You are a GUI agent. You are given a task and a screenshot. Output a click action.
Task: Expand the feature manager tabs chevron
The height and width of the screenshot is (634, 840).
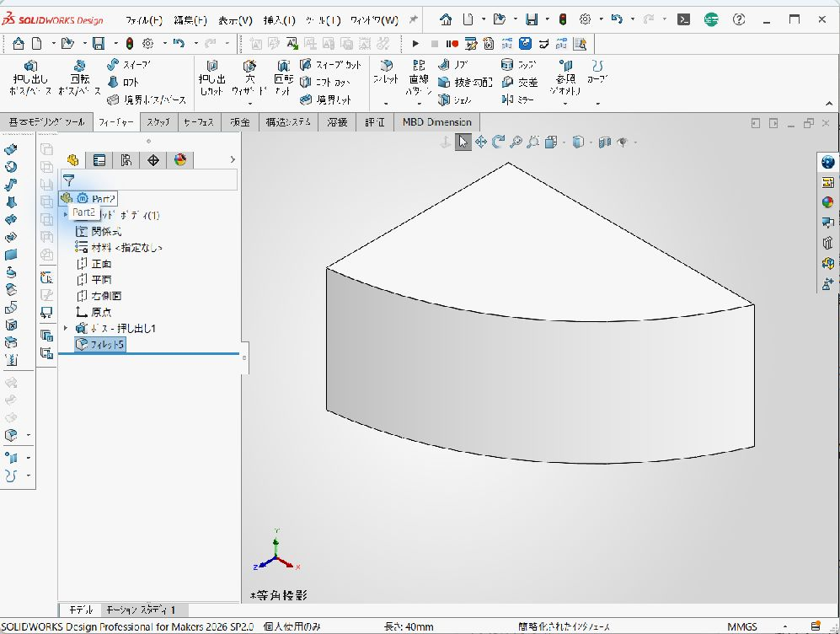(233, 159)
